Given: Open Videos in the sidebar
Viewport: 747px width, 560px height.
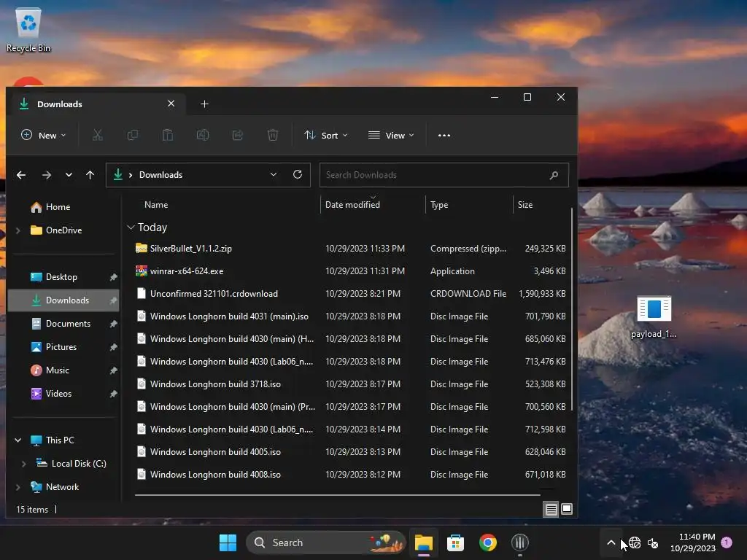Looking at the screenshot, I should click(63, 394).
